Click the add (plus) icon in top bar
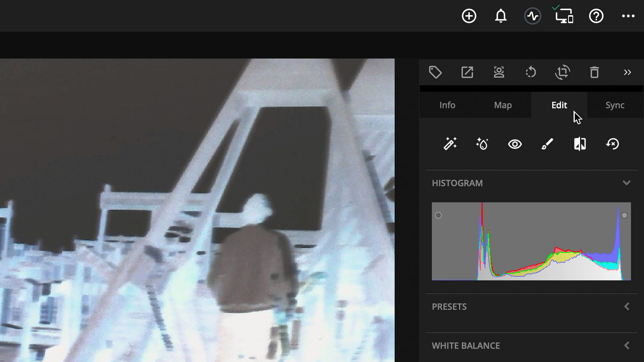This screenshot has width=644, height=362. [x=469, y=16]
